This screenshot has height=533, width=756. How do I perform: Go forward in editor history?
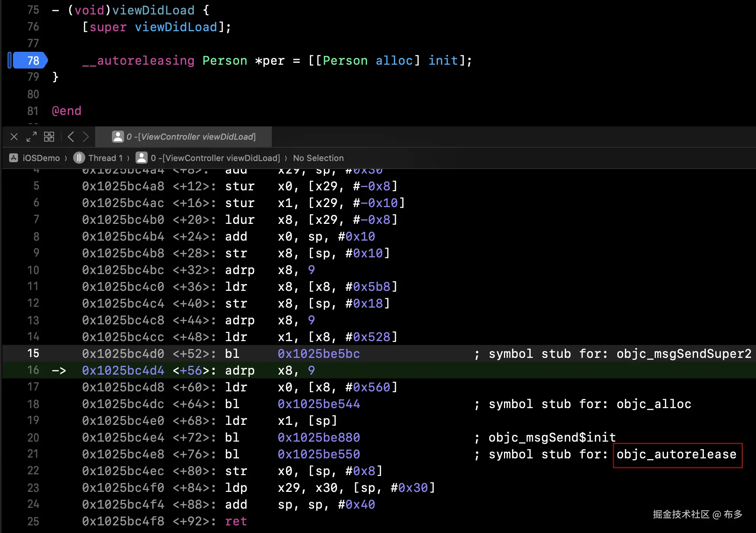(x=86, y=137)
